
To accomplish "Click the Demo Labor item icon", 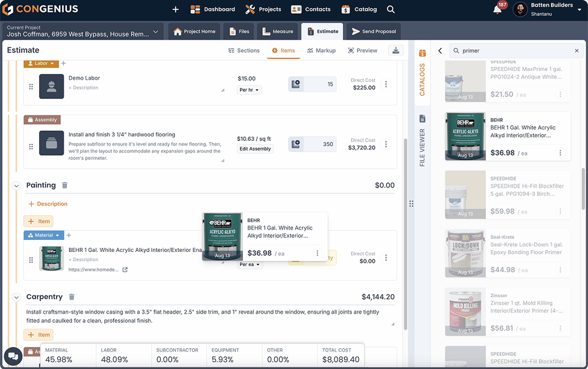I will pyautogui.click(x=52, y=87).
